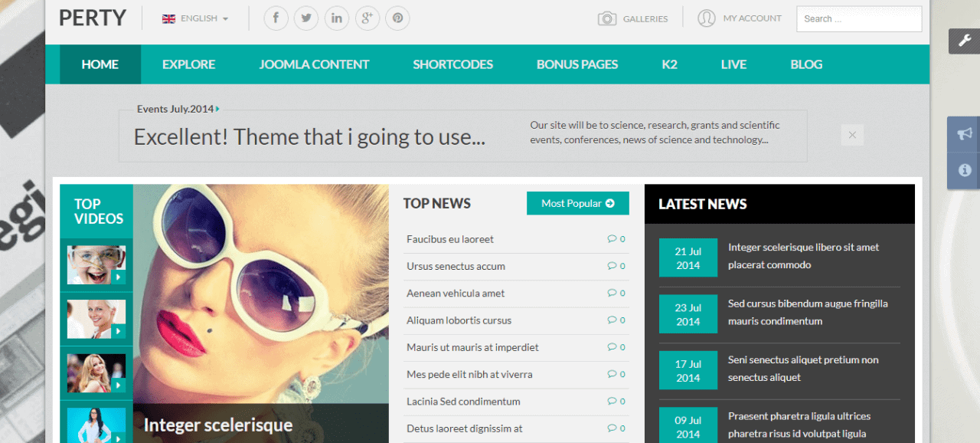
Task: Click the Top News heading
Action: click(437, 203)
